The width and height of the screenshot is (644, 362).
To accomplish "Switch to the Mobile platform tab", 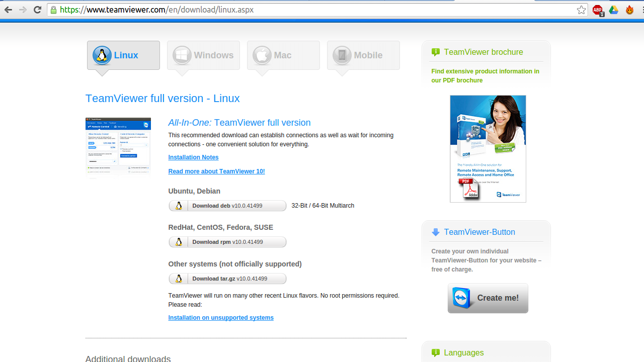I will point(363,55).
